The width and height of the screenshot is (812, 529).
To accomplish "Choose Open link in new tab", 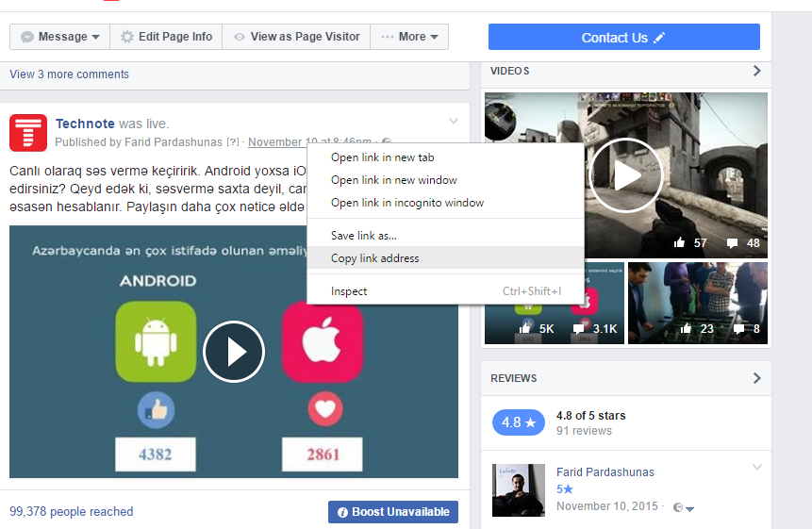I will tap(382, 157).
